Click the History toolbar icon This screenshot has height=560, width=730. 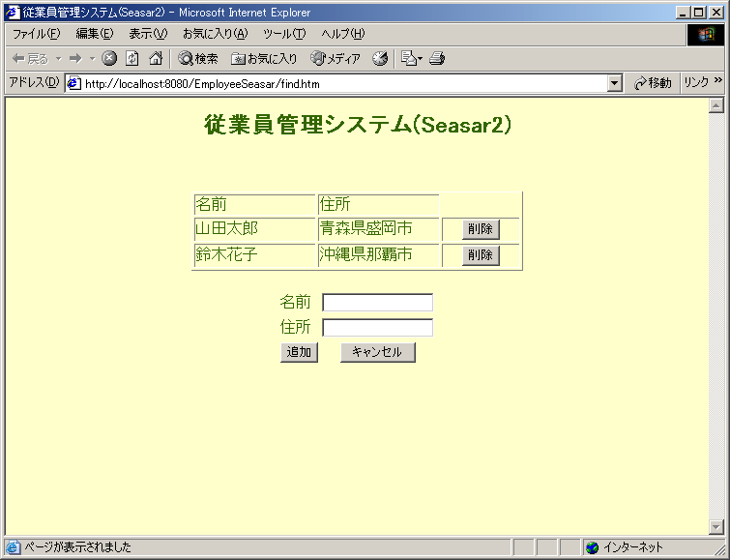click(380, 59)
